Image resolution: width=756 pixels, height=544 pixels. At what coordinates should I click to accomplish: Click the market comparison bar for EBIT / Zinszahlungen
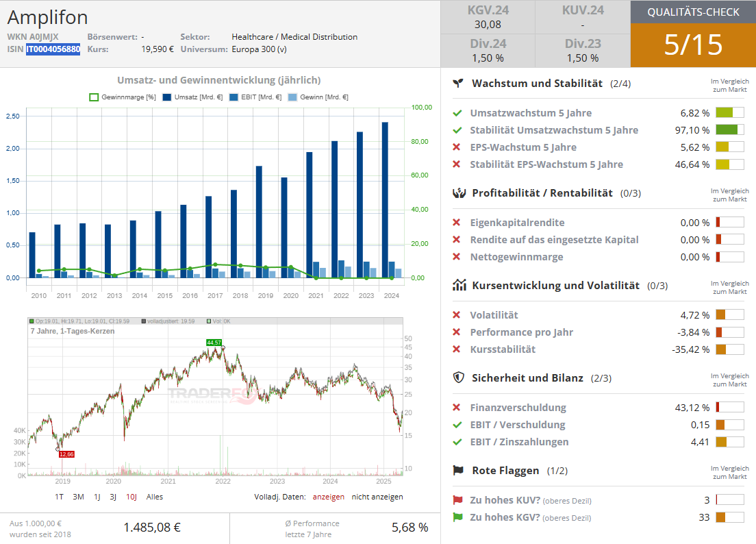730,442
